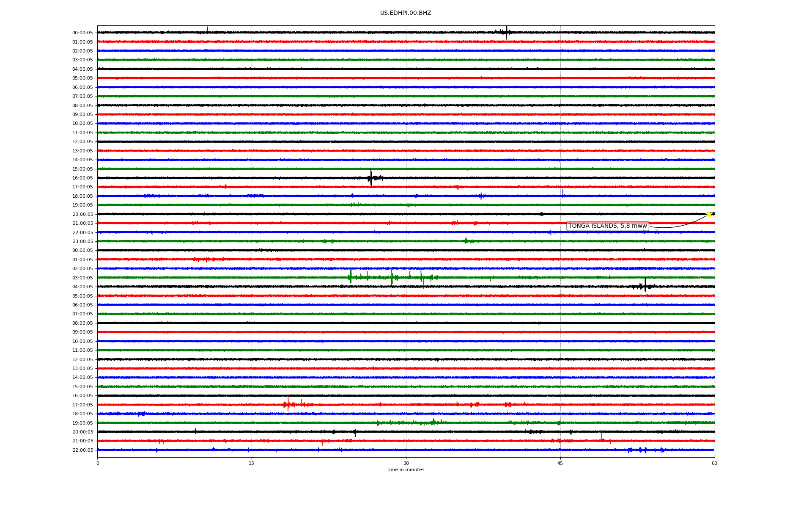The image size is (812, 508).
Task: Click the tall red spike on the bottom 21:00:05 trace
Action: tap(601, 436)
